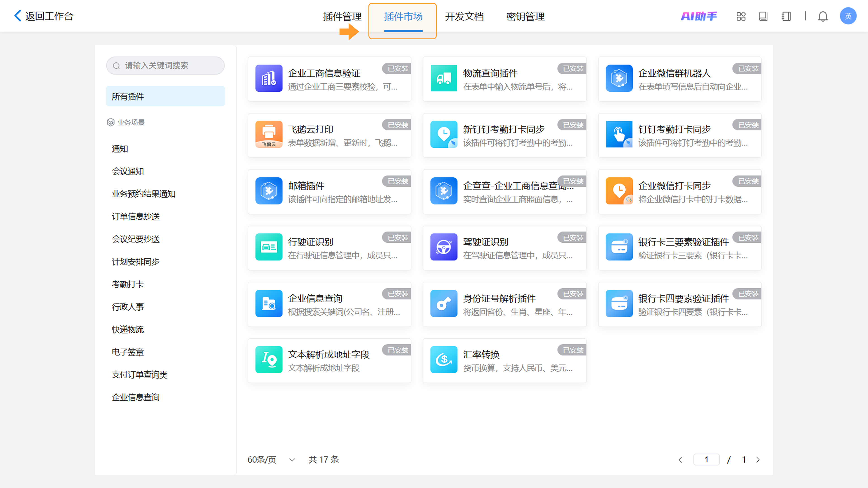Switch to 插件管理 tab

pos(342,16)
